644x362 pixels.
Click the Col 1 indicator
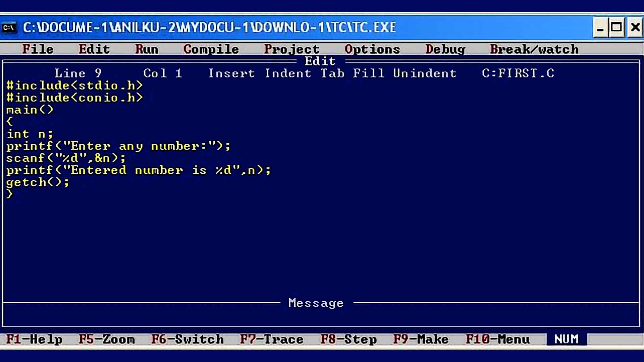[x=162, y=73]
